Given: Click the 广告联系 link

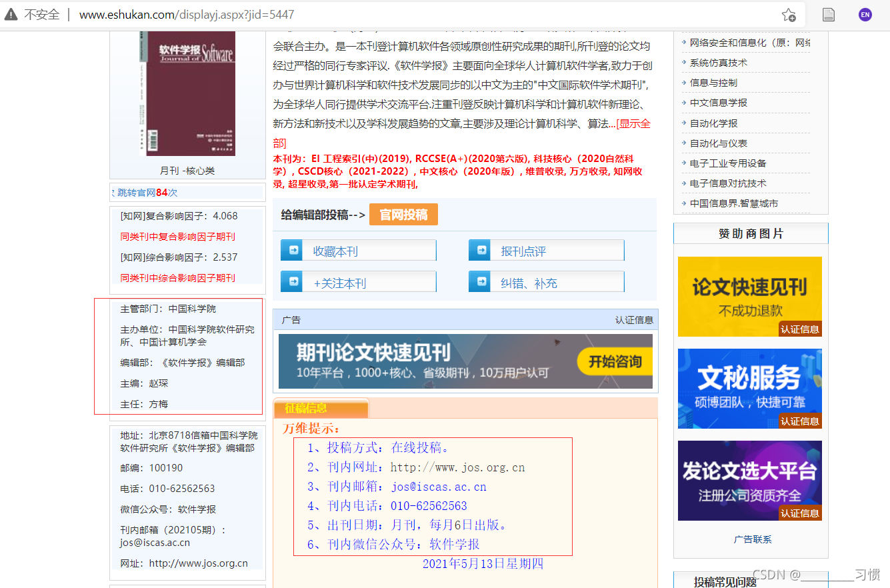Looking at the screenshot, I should click(753, 539).
